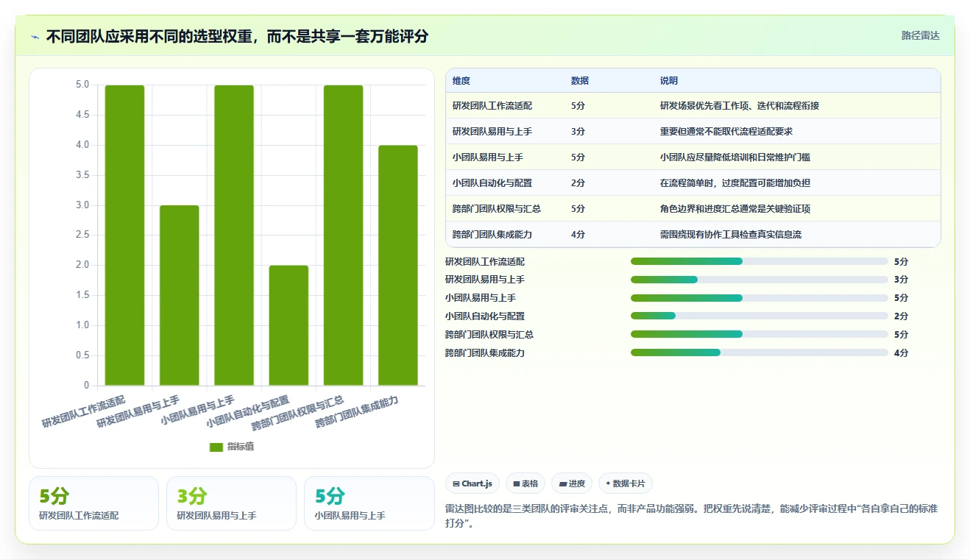The image size is (970, 560).
Task: Select the 研发团队易用与上手 table row cell
Action: coord(492,132)
